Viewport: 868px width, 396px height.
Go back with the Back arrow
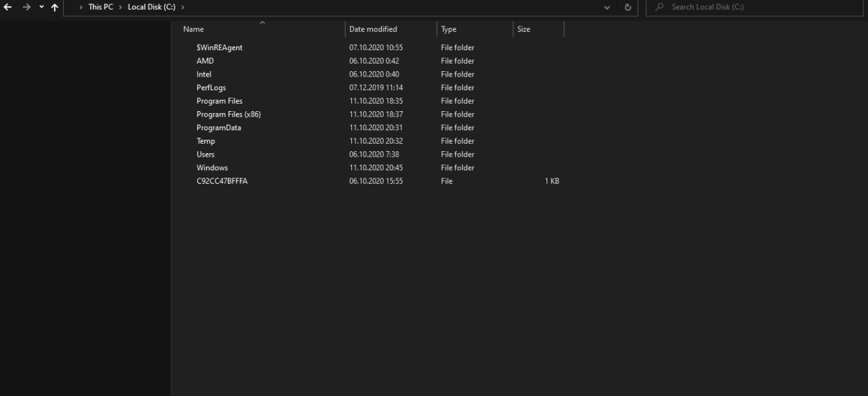8,7
